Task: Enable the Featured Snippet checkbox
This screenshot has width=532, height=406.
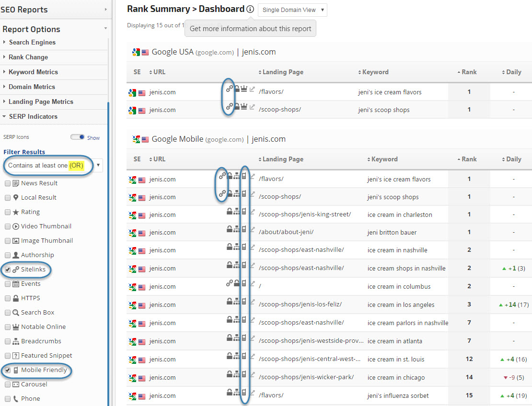Action: tap(8, 356)
